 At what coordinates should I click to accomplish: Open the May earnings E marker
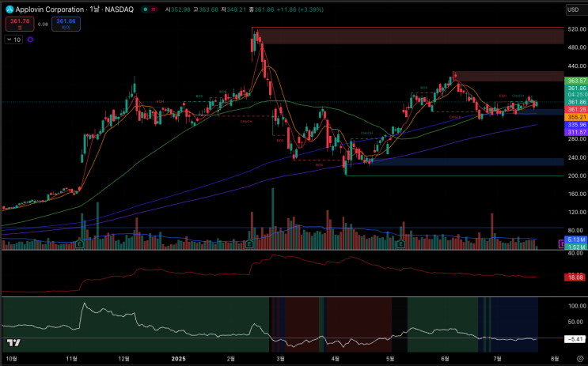click(401, 244)
